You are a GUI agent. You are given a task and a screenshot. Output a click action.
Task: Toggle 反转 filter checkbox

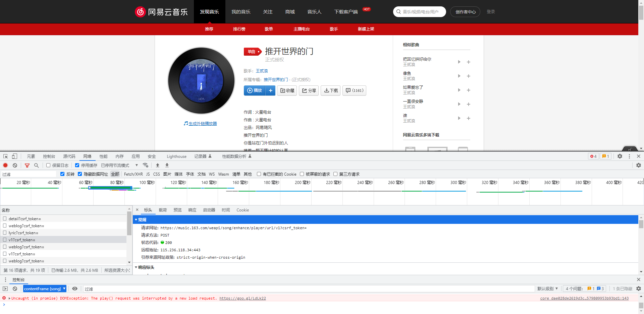62,174
